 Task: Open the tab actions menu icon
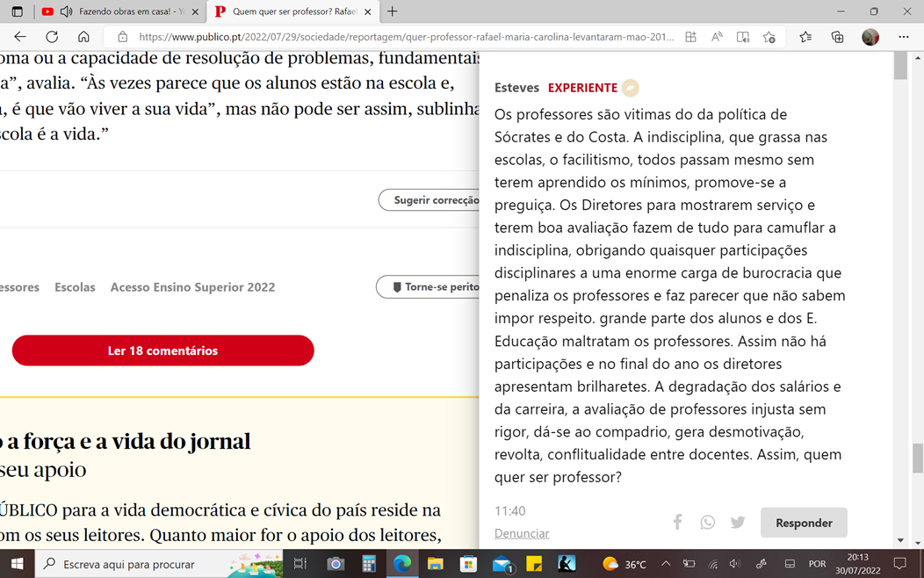point(17,11)
